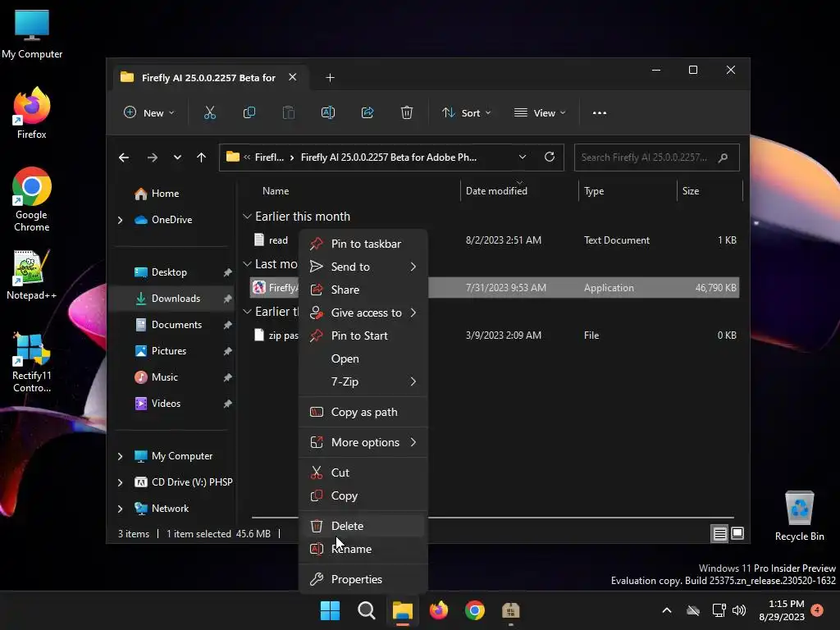
Task: Open Notepad++ desktop shortcut
Action: tap(32, 275)
